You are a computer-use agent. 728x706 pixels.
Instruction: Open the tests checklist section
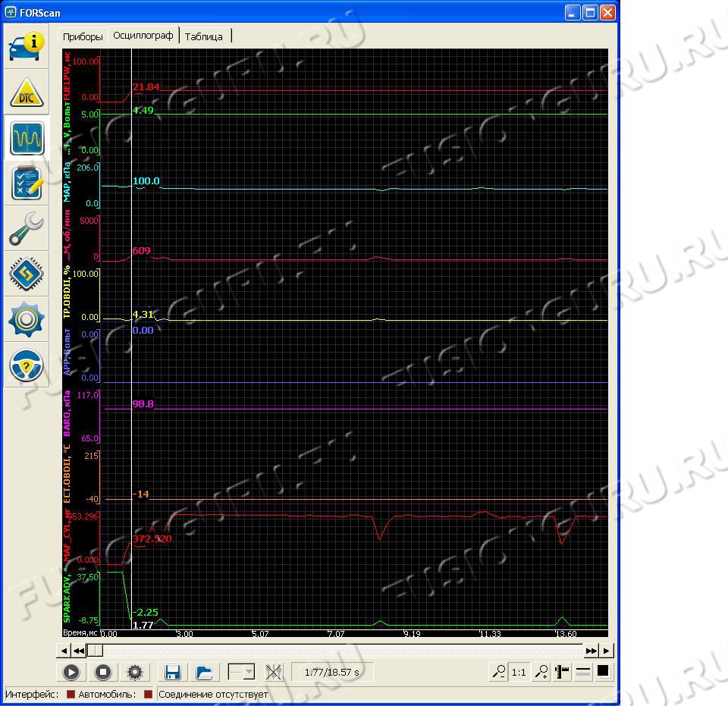[27, 184]
